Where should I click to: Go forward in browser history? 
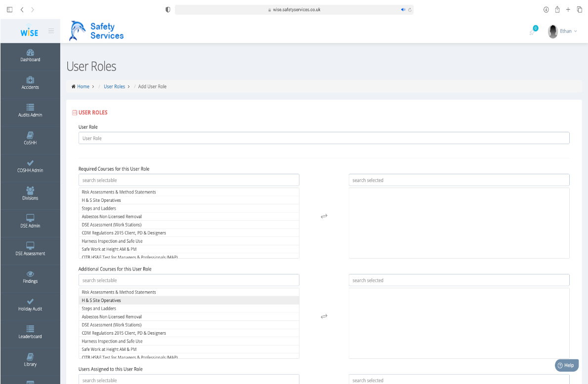click(x=33, y=10)
